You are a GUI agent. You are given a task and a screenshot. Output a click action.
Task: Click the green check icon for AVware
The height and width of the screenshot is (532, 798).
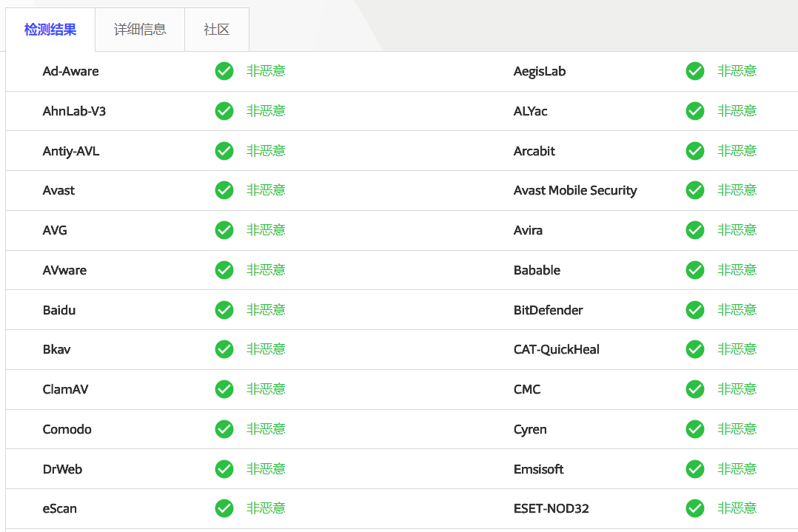(x=224, y=270)
